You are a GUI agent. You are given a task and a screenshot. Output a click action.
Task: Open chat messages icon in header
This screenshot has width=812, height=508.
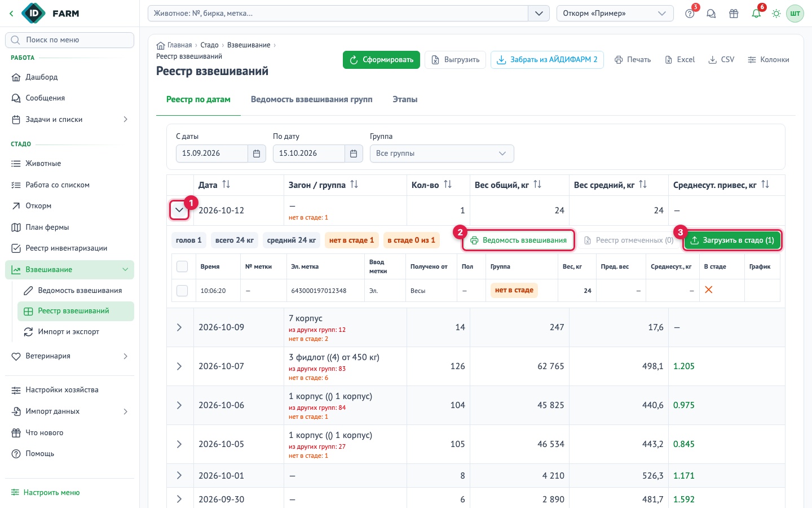coord(711,14)
